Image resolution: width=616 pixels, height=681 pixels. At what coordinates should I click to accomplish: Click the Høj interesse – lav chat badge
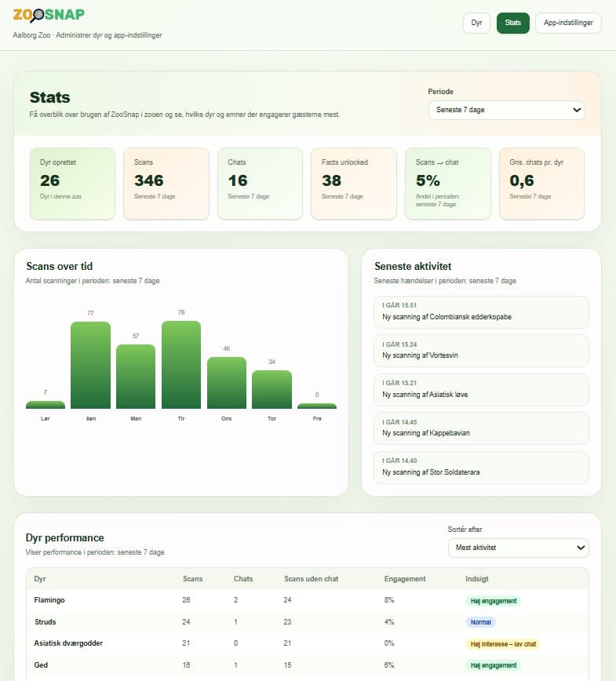click(503, 644)
